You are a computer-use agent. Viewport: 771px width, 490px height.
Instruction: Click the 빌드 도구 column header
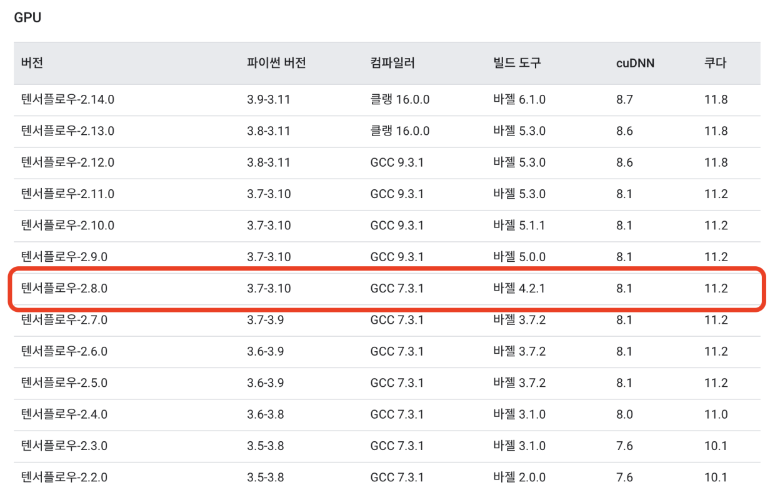point(517,63)
